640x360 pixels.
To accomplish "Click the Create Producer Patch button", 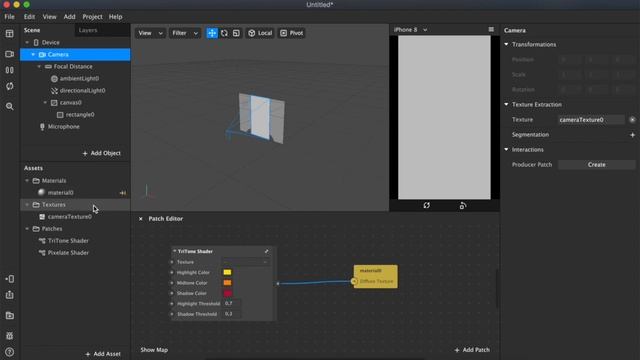I will tap(596, 164).
